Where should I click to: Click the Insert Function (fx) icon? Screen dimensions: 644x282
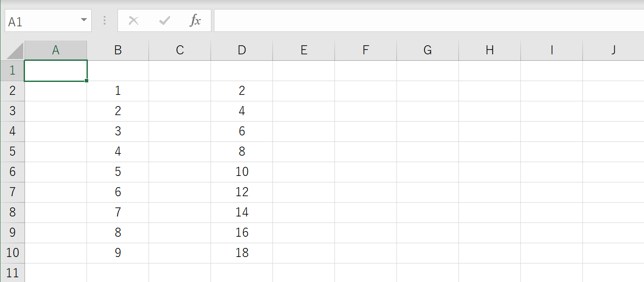(x=195, y=20)
